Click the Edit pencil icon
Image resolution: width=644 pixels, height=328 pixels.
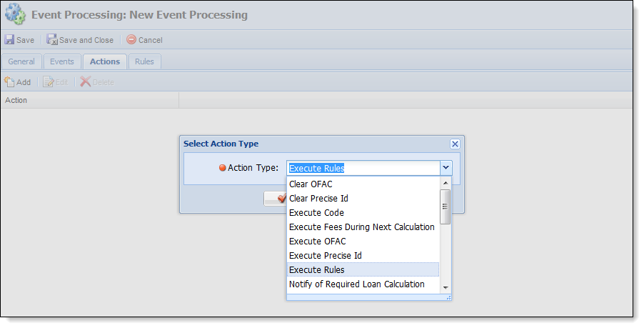49,81
